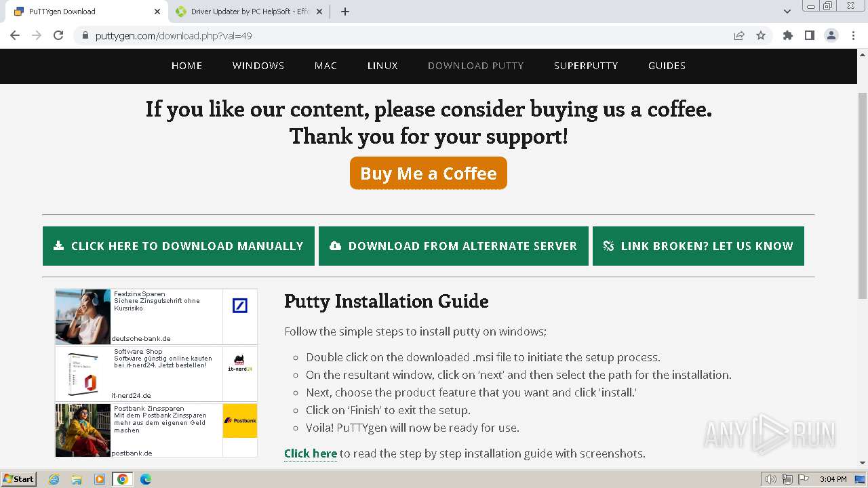Switch to the PuTTYgen Download tab

click(x=86, y=12)
